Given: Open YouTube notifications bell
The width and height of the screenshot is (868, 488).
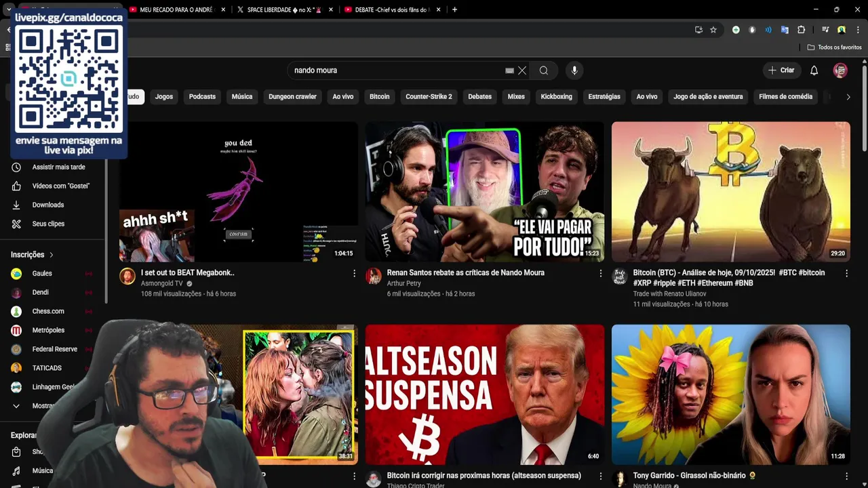Looking at the screenshot, I should click(x=814, y=70).
